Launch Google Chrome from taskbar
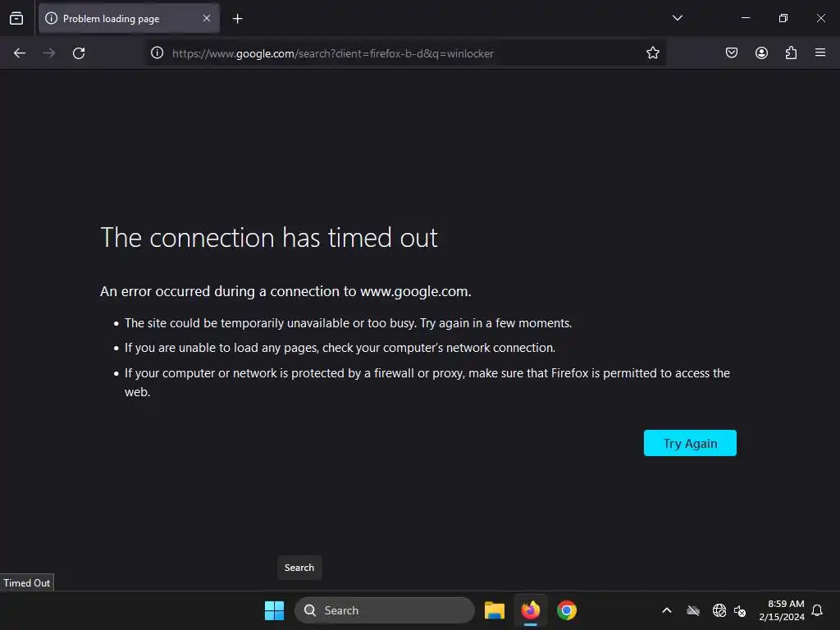The height and width of the screenshot is (630, 840). (566, 610)
